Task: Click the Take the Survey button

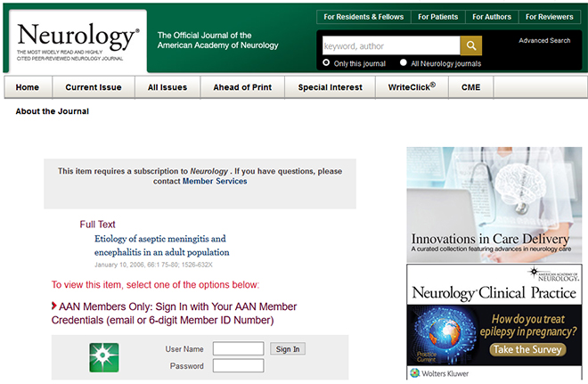Action: click(x=527, y=349)
